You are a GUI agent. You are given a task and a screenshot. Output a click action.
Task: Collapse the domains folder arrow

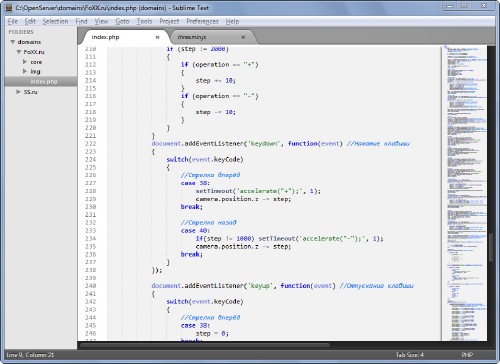pos(12,42)
